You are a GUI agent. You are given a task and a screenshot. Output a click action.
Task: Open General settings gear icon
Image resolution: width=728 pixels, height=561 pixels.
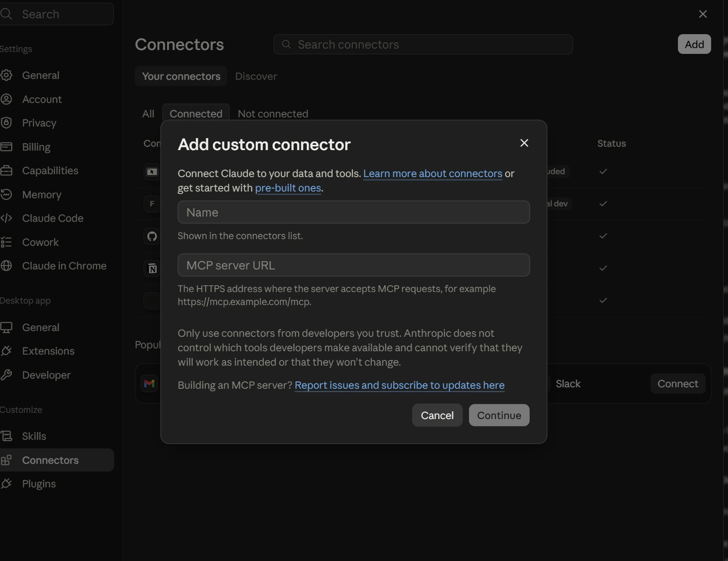(6, 75)
